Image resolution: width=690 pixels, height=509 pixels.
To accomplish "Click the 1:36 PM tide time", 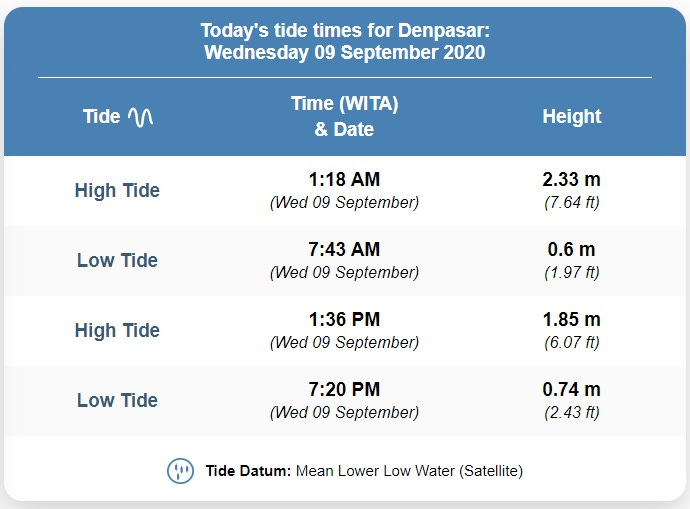I will (x=344, y=319).
